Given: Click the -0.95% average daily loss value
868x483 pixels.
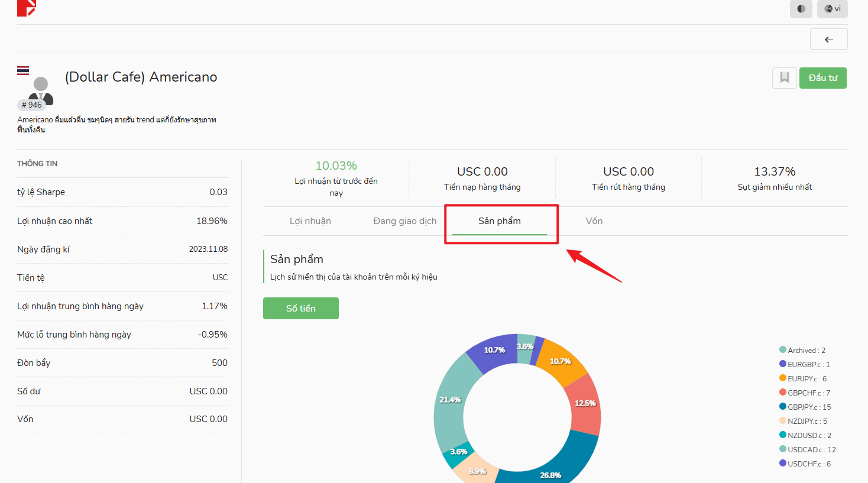Looking at the screenshot, I should 213,335.
